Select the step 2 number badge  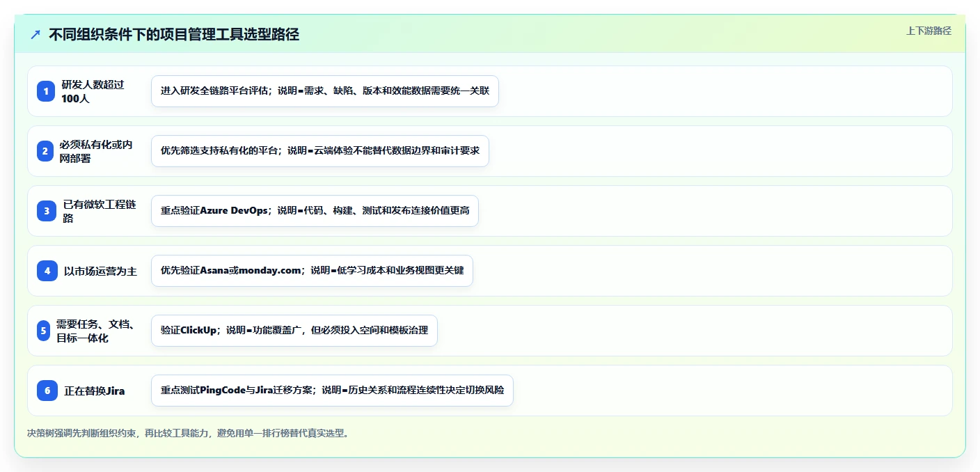pos(46,151)
